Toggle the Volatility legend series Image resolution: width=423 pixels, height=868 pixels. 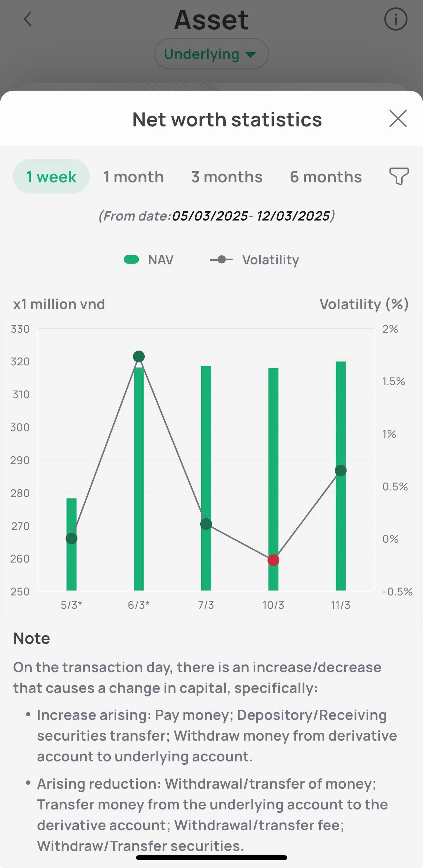[270, 260]
